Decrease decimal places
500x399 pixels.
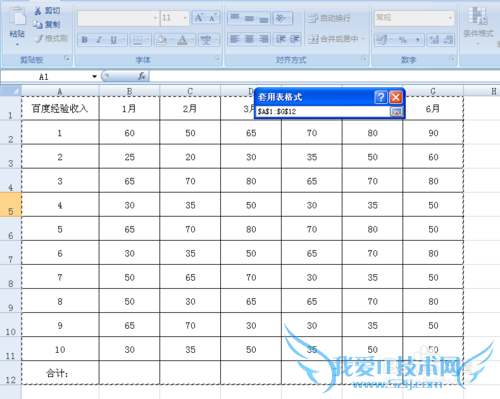[448, 40]
